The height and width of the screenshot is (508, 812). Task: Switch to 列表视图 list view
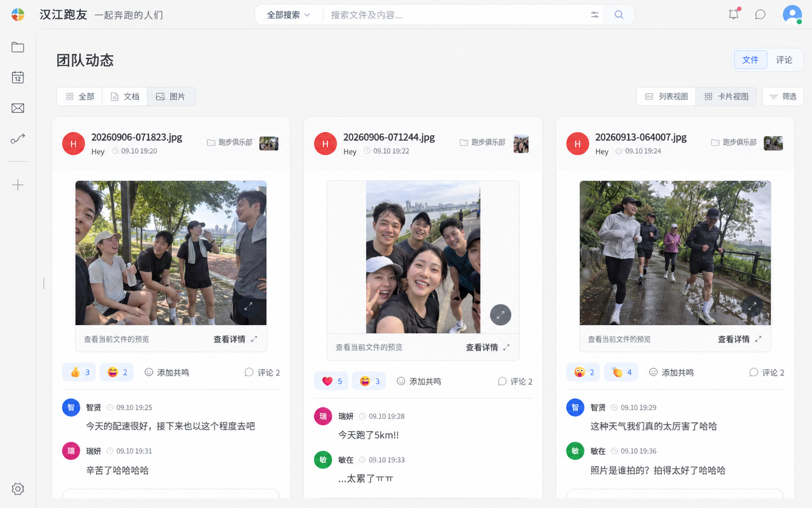(666, 96)
